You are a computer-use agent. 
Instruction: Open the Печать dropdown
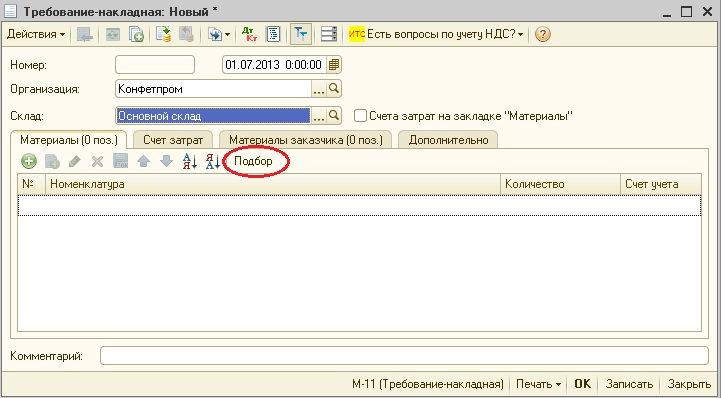tap(538, 384)
